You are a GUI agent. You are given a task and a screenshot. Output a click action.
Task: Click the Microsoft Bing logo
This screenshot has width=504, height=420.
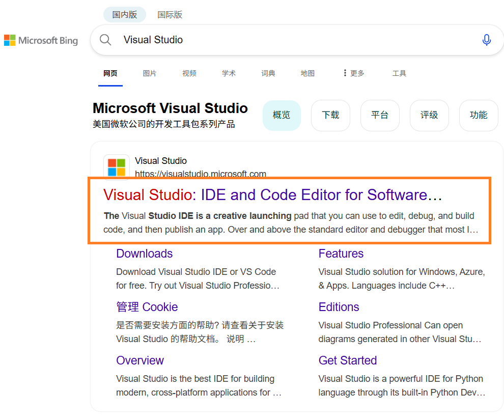pyautogui.click(x=41, y=41)
